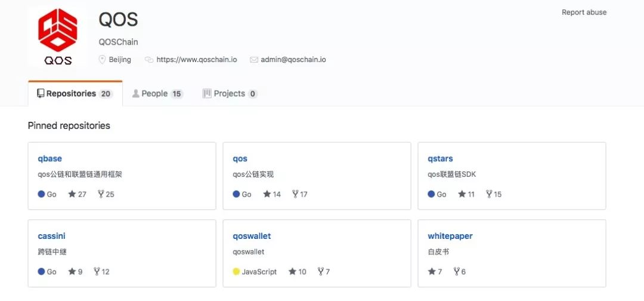Click the People count badge 15
The height and width of the screenshot is (301, 644).
tap(177, 94)
